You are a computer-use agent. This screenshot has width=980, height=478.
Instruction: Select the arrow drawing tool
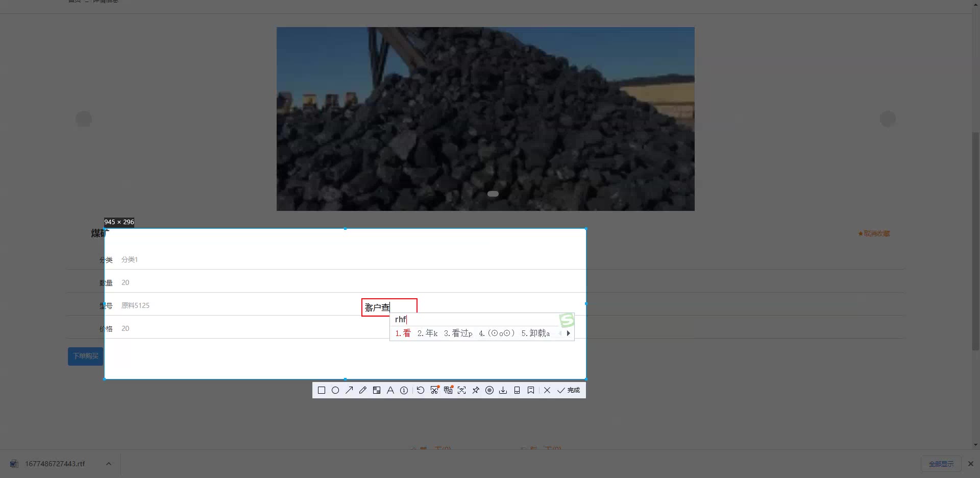click(x=349, y=390)
